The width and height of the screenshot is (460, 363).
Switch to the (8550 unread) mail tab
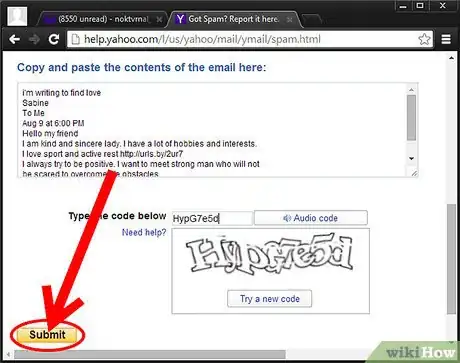[102, 19]
